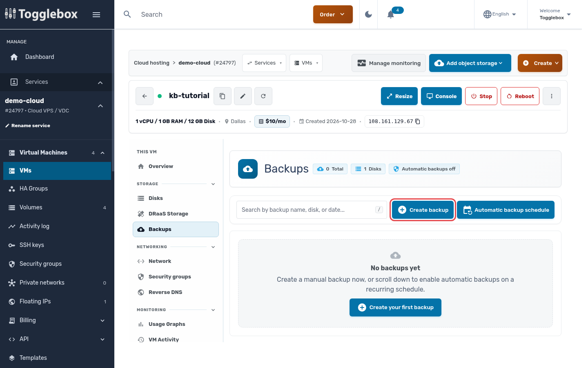Open Activity log in sidebar
Image resolution: width=588 pixels, height=368 pixels.
[57, 226]
